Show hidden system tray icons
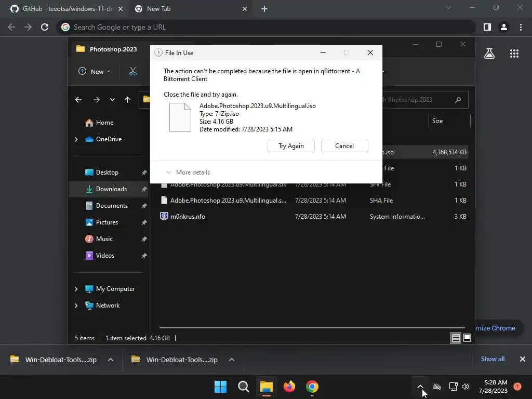Viewport: 532px width, 399px height. click(x=420, y=387)
